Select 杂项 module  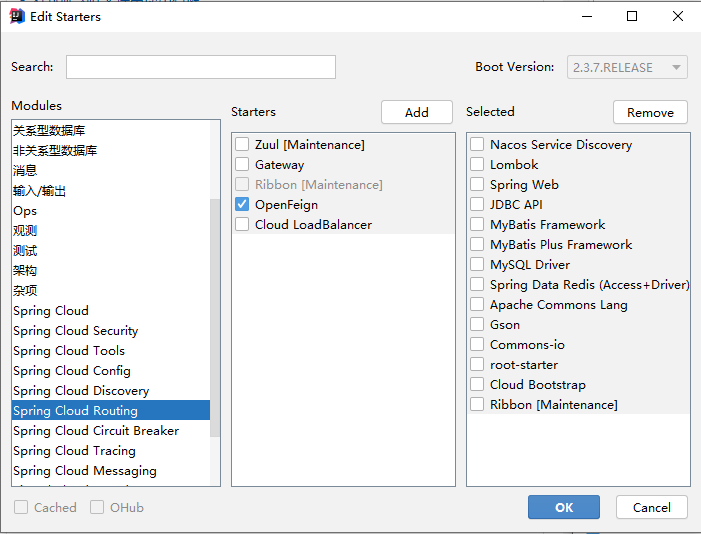(110, 291)
